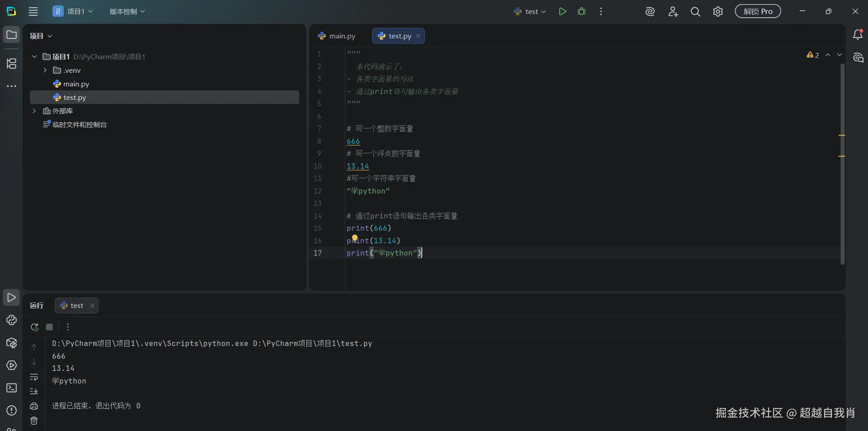Collapse the 项目1 root folder

34,57
